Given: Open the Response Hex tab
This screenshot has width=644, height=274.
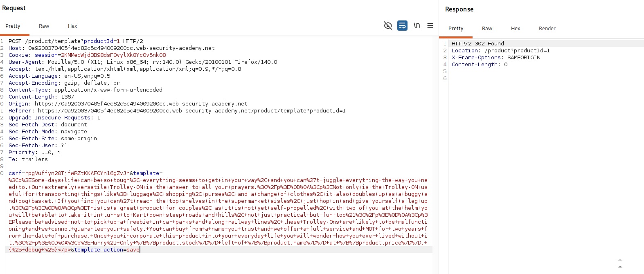Looking at the screenshot, I should pos(516,29).
